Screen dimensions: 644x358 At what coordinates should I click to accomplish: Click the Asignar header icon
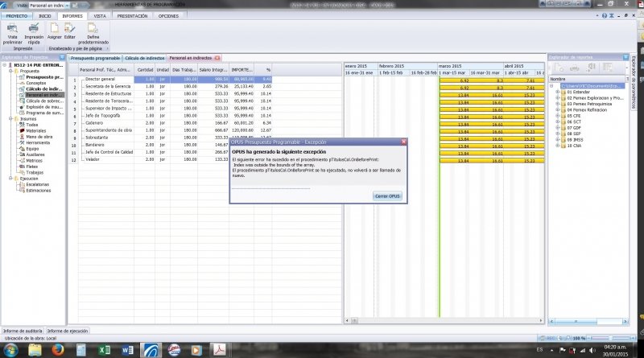click(x=54, y=27)
